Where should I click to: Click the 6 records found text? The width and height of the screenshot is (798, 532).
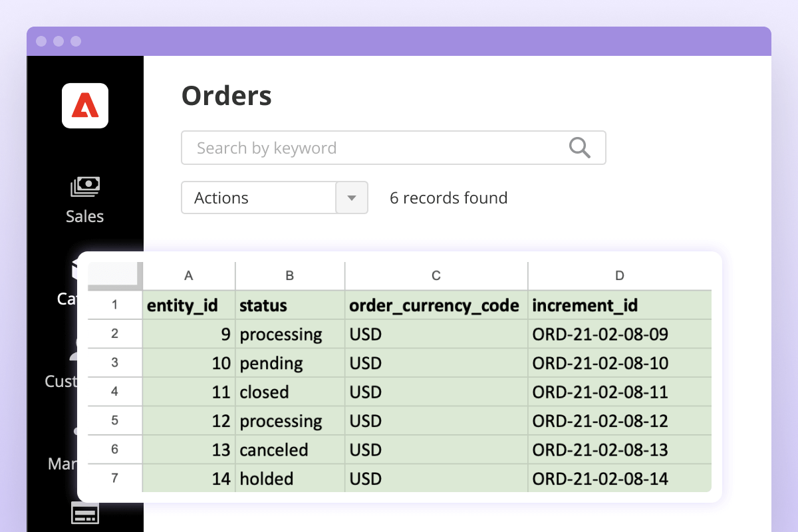pos(448,198)
